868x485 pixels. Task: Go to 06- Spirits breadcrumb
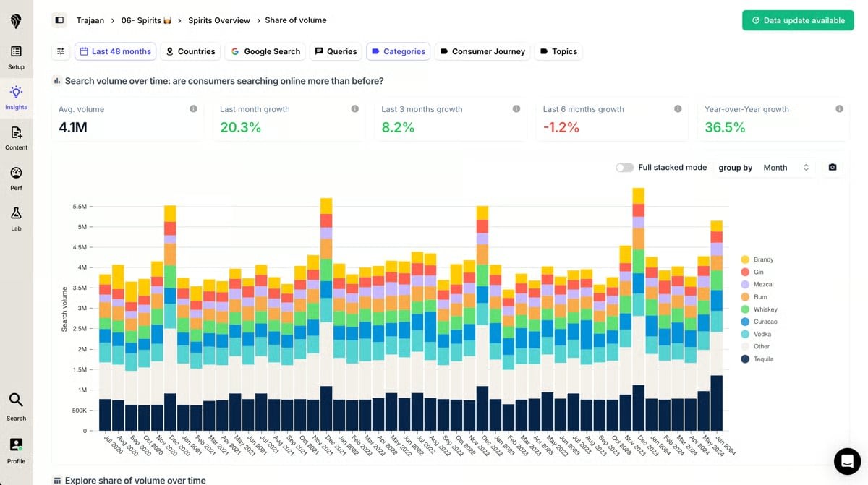tap(145, 20)
